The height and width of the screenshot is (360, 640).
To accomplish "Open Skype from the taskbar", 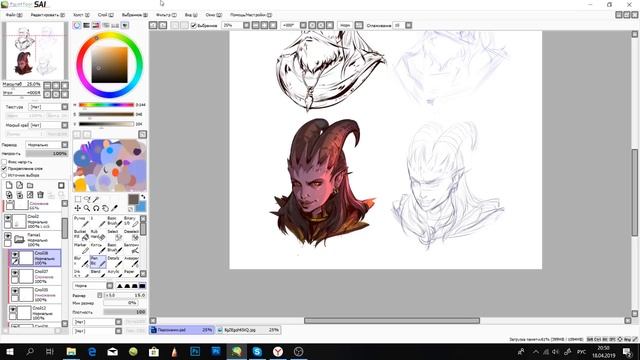I will click(x=257, y=351).
